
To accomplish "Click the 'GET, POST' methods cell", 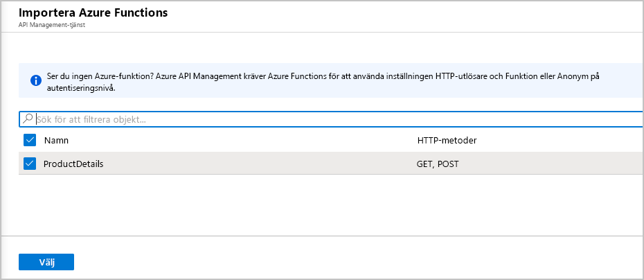I will [438, 164].
